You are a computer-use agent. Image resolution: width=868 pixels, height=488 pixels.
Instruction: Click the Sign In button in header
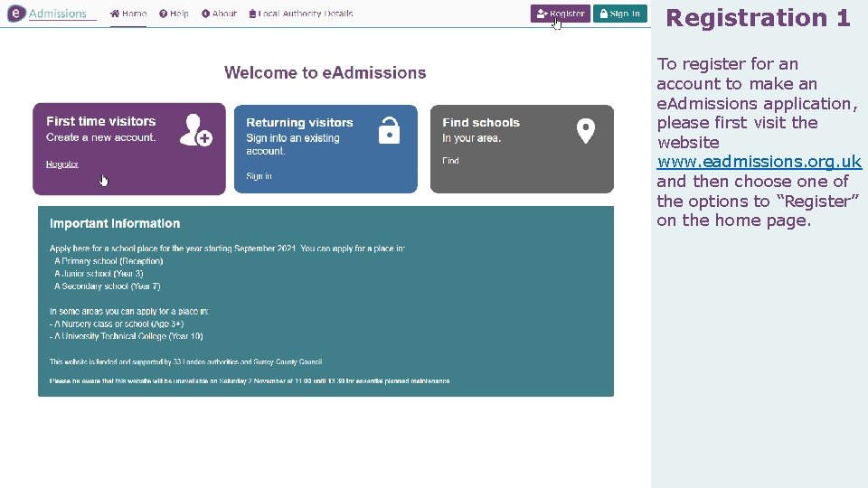pos(620,14)
